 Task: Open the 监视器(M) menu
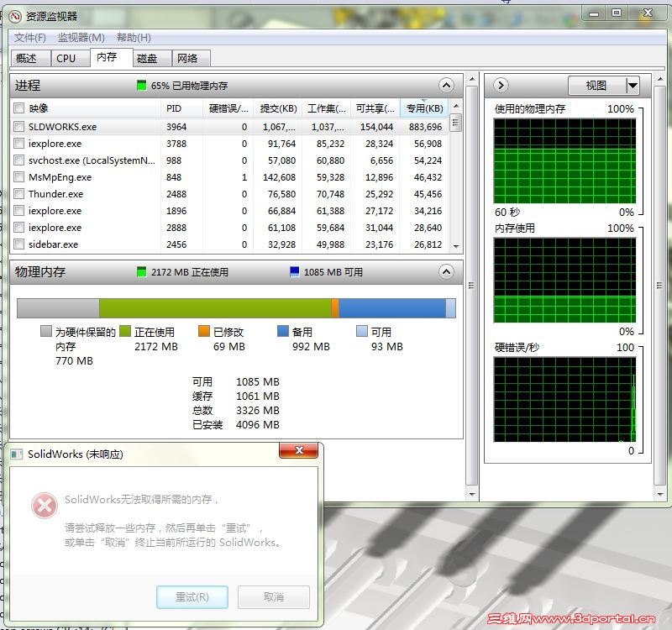click(x=81, y=38)
